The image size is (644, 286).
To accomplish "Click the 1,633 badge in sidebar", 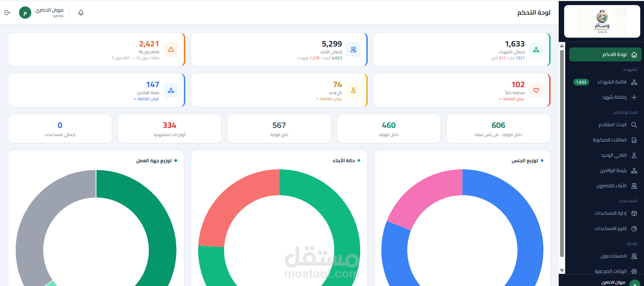I will (x=581, y=82).
